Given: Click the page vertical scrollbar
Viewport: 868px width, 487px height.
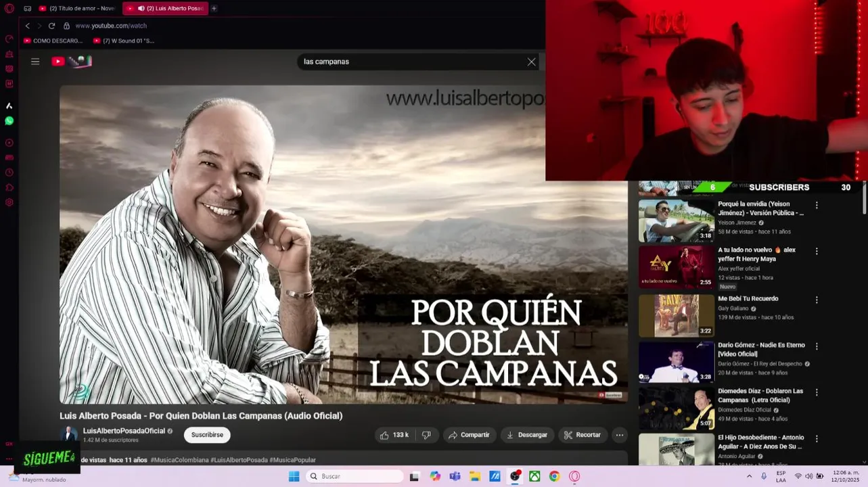Looking at the screenshot, I should (864, 198).
